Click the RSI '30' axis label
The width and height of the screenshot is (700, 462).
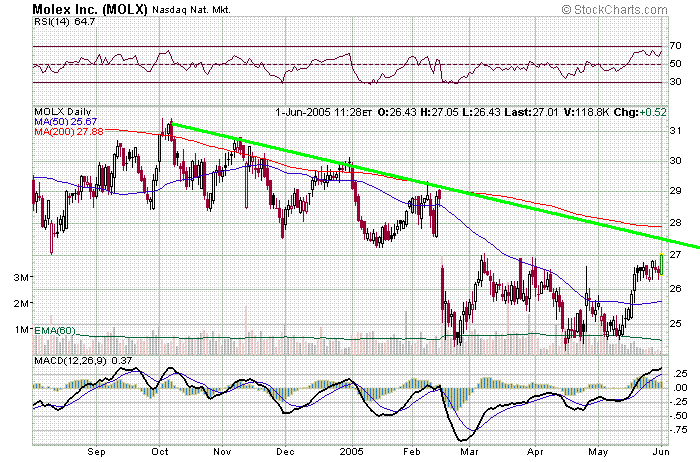(x=675, y=81)
